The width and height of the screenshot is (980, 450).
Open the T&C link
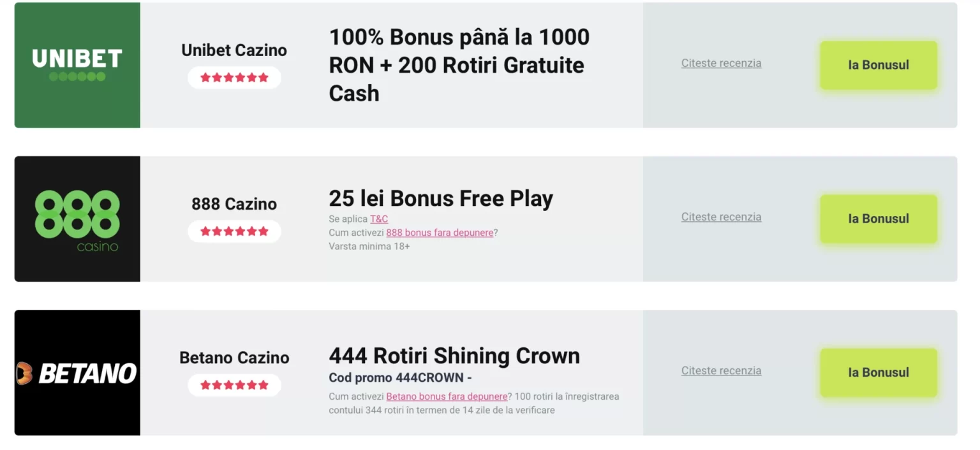click(379, 219)
